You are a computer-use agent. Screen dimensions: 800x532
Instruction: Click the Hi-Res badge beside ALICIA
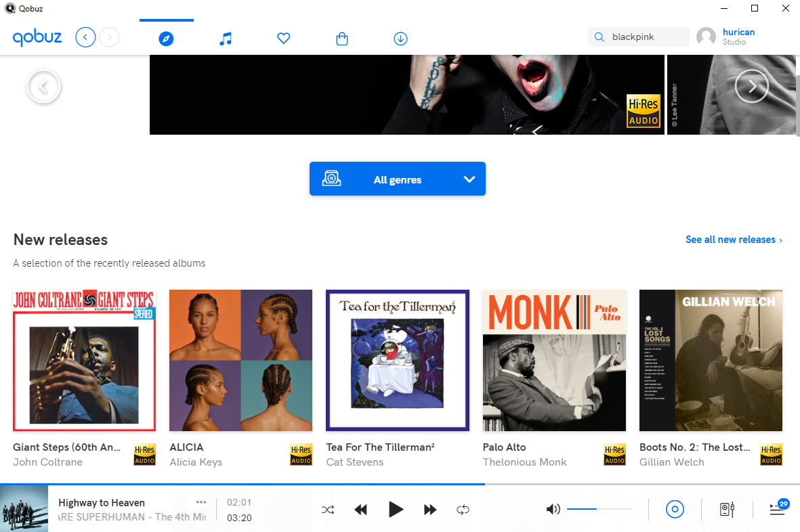(x=301, y=455)
